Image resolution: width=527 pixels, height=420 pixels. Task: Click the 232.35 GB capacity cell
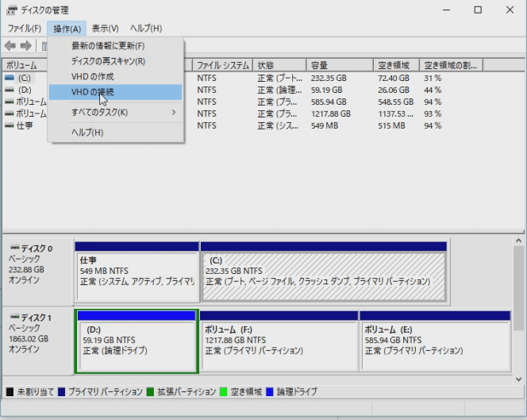(329, 78)
